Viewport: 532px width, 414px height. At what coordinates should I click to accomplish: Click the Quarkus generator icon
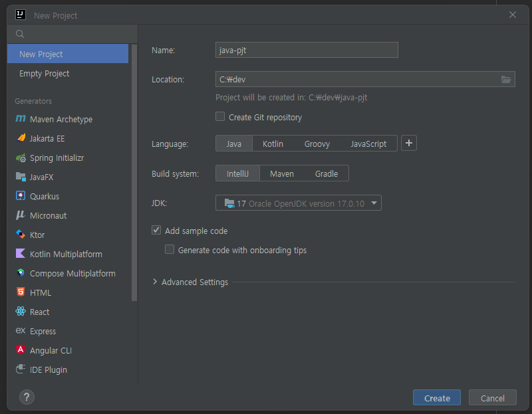[21, 195]
